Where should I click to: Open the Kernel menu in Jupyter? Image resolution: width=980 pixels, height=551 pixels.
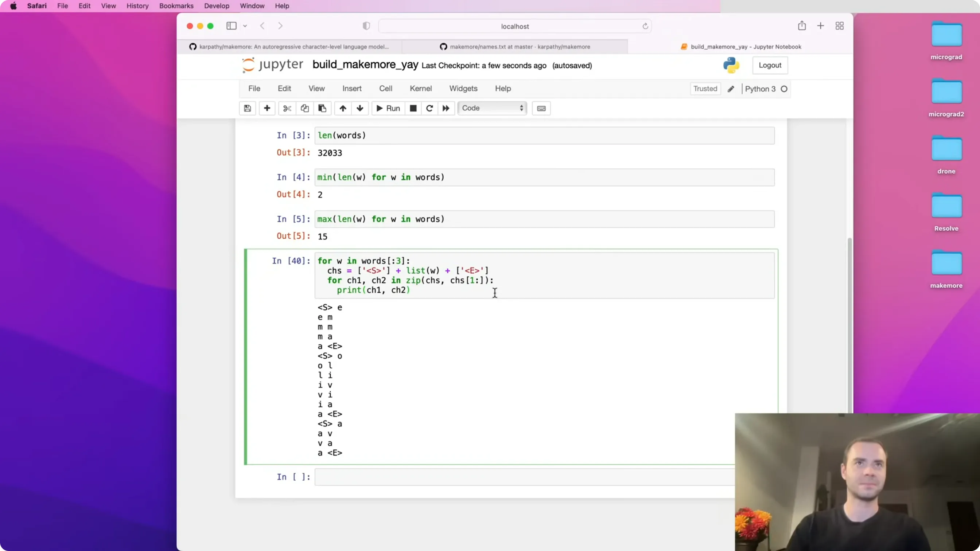point(421,89)
